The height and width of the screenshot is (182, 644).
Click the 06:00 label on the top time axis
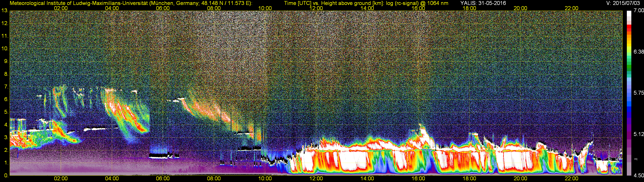coord(163,8)
